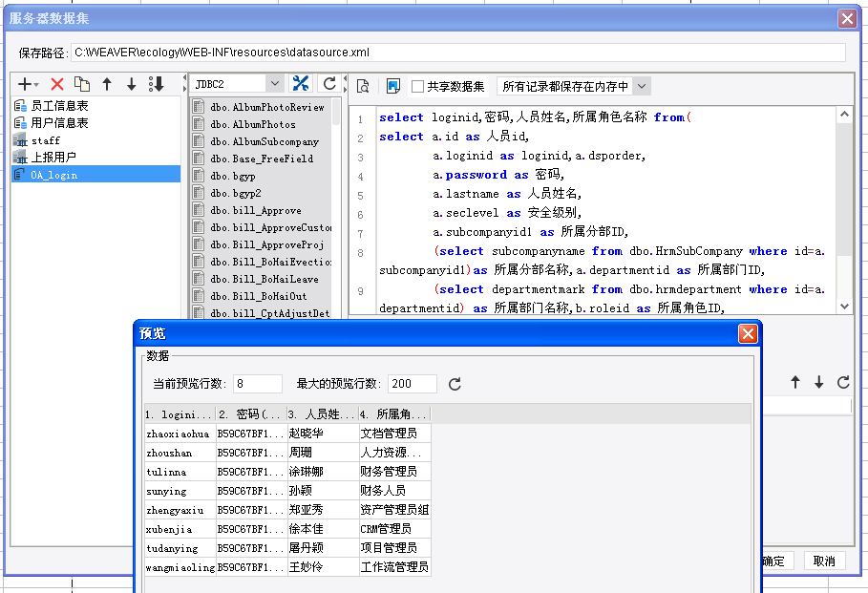Click the 王妙伶 name cell
Image resolution: width=868 pixels, height=593 pixels.
click(323, 567)
